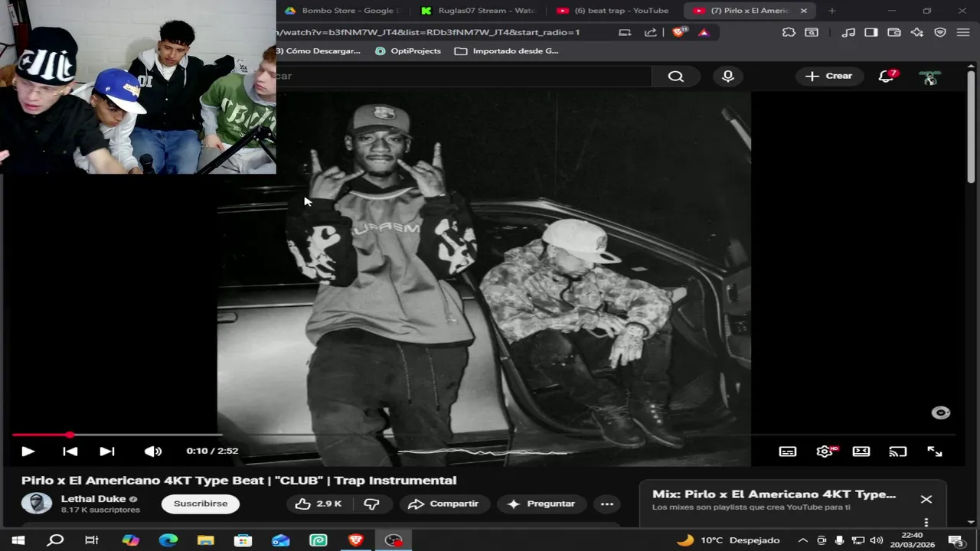Open Mix panel three-dot options
The height and width of the screenshot is (551, 980).
(926, 523)
